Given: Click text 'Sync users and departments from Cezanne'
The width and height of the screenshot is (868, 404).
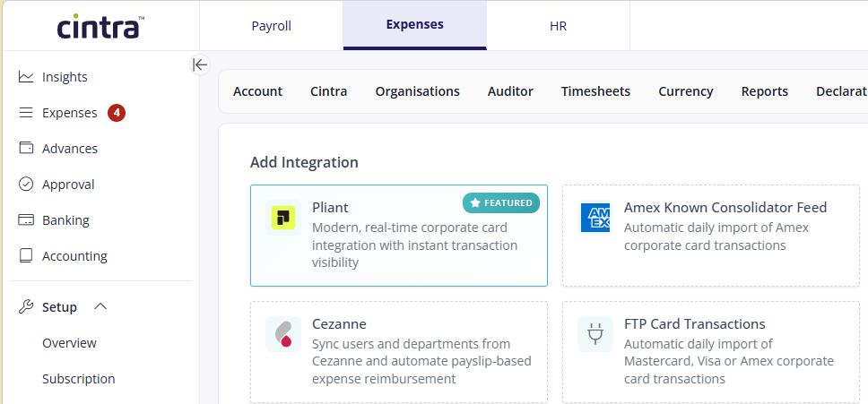Looking at the screenshot, I should click(x=412, y=352).
